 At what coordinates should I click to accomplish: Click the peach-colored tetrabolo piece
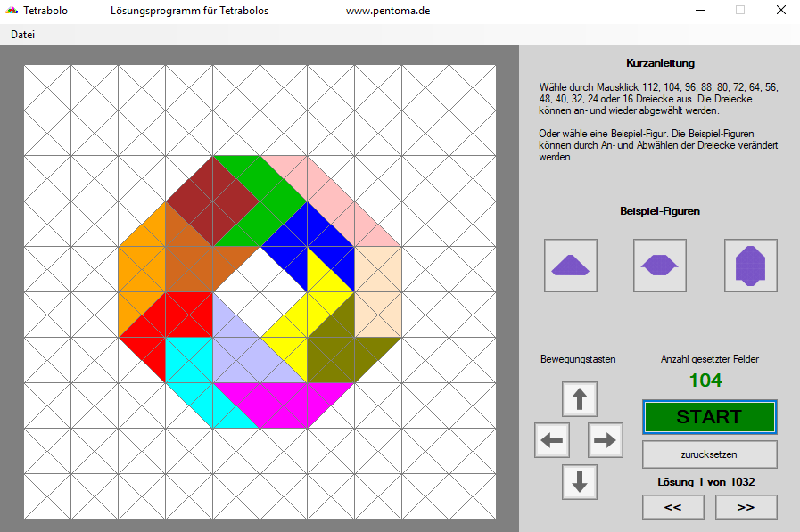(x=377, y=292)
